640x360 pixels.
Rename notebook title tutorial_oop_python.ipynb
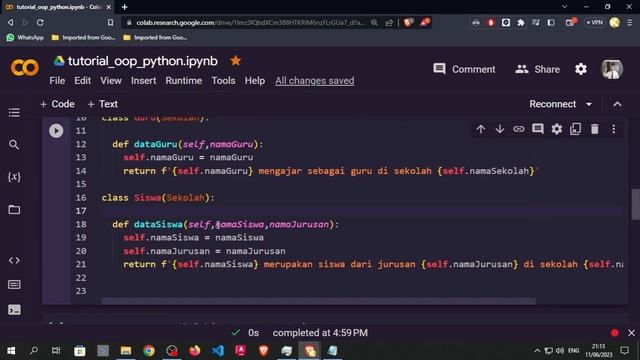pos(142,61)
